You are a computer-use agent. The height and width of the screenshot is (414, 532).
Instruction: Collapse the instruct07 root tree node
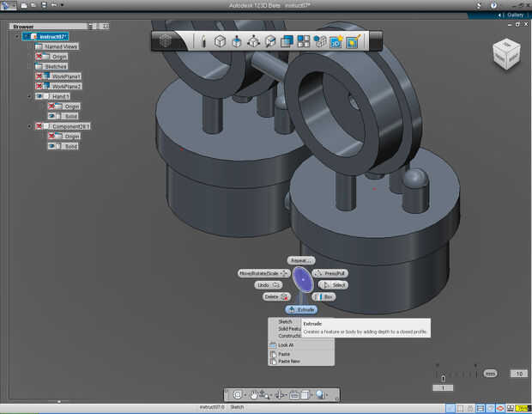17,36
